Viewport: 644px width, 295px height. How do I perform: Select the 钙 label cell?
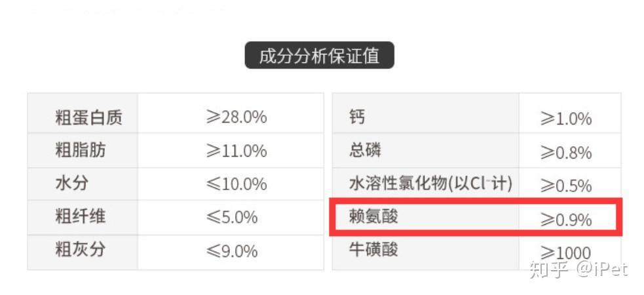click(358, 118)
